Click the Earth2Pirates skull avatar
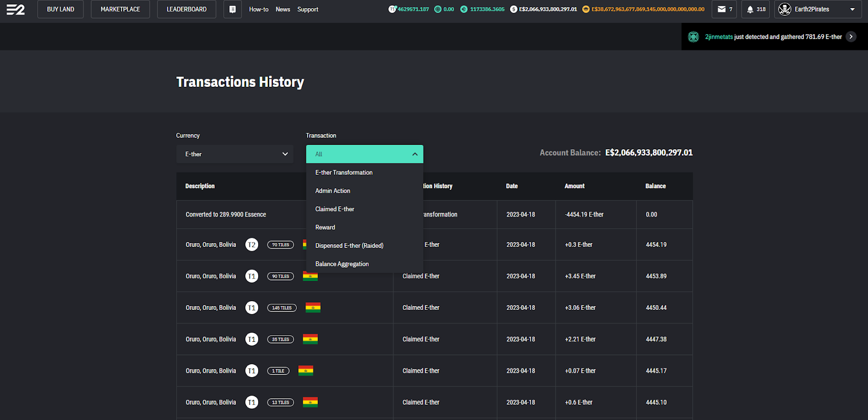The image size is (868, 420). pos(784,9)
